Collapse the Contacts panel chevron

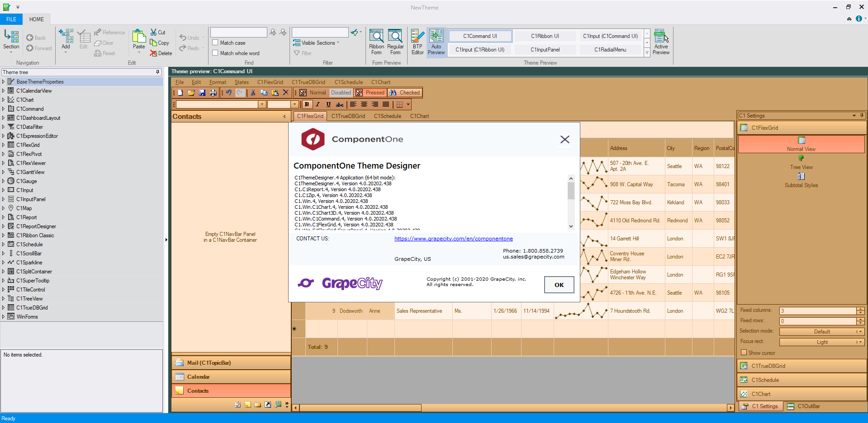point(285,117)
